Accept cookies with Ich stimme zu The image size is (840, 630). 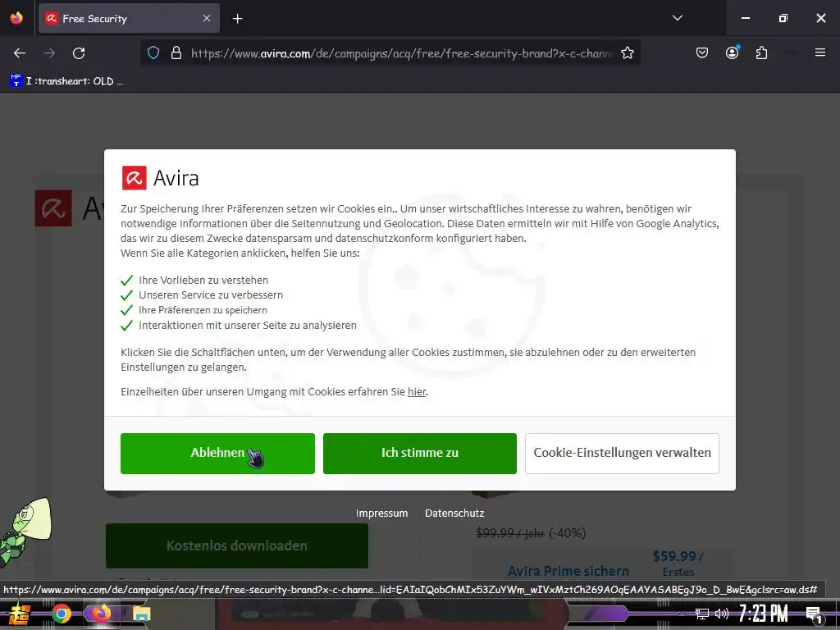(419, 453)
